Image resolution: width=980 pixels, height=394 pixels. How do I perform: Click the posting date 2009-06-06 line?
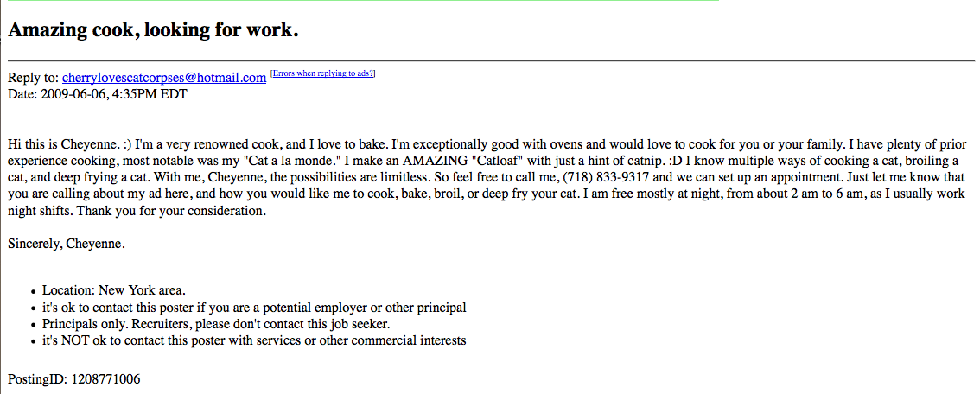click(x=97, y=95)
